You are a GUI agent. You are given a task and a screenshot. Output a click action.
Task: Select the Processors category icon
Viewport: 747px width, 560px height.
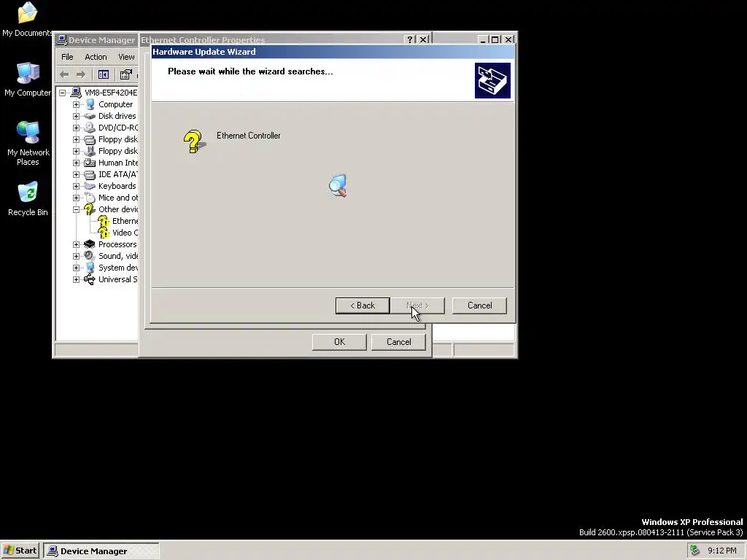(90, 244)
